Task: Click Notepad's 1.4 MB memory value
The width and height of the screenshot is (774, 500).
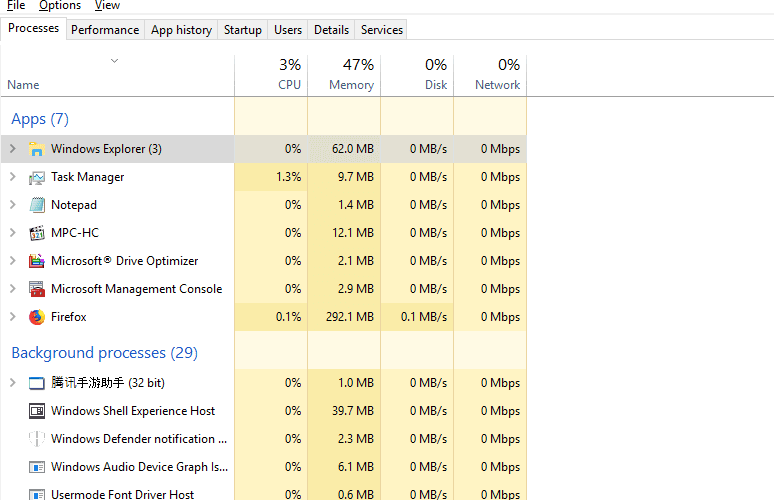Action: pyautogui.click(x=355, y=205)
